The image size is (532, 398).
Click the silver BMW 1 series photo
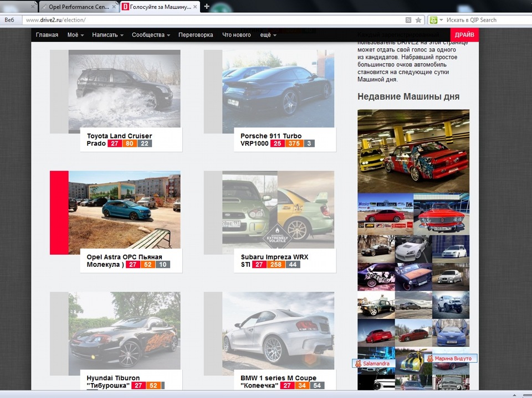(278, 331)
